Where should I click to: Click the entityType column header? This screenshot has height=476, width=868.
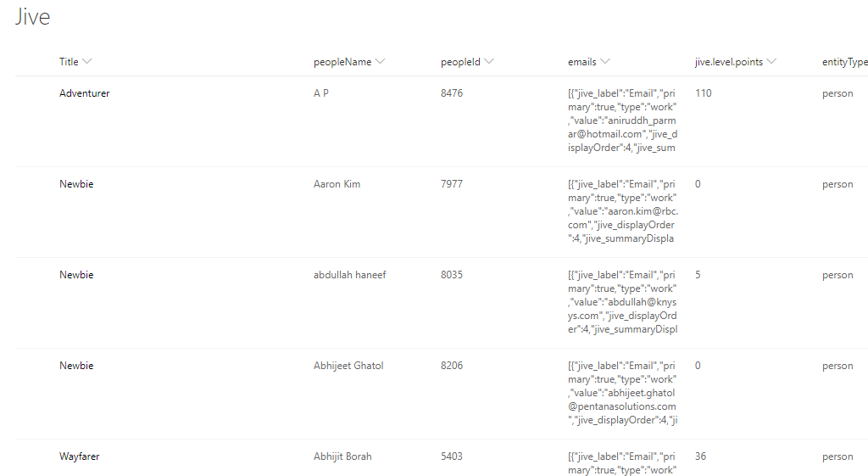click(x=844, y=62)
